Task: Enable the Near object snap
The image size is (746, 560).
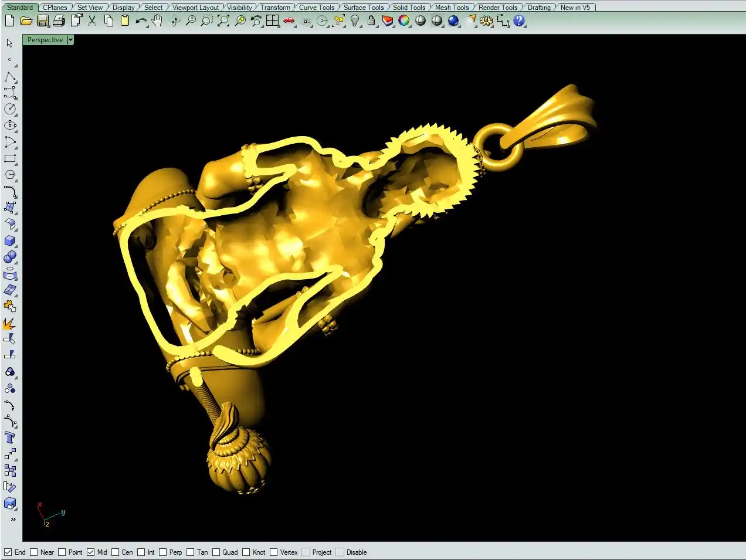Action: 34,552
